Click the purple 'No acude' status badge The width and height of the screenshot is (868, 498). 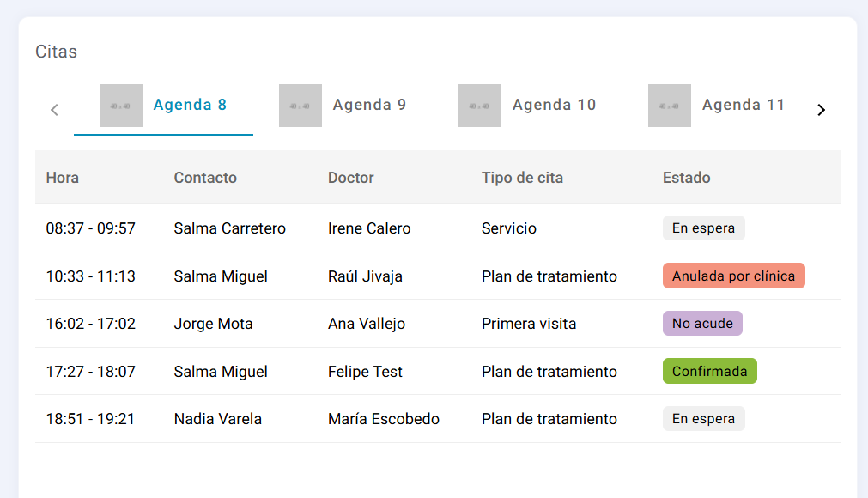click(x=702, y=323)
